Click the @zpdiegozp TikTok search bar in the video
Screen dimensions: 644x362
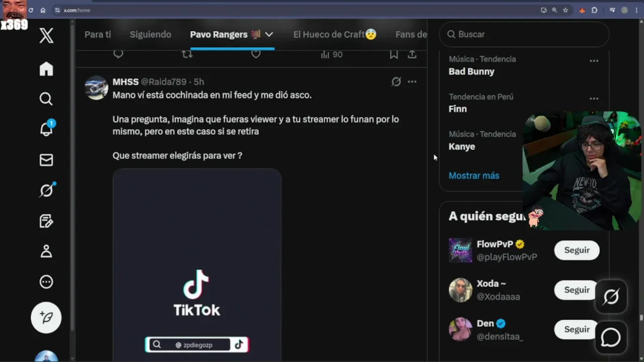197,344
